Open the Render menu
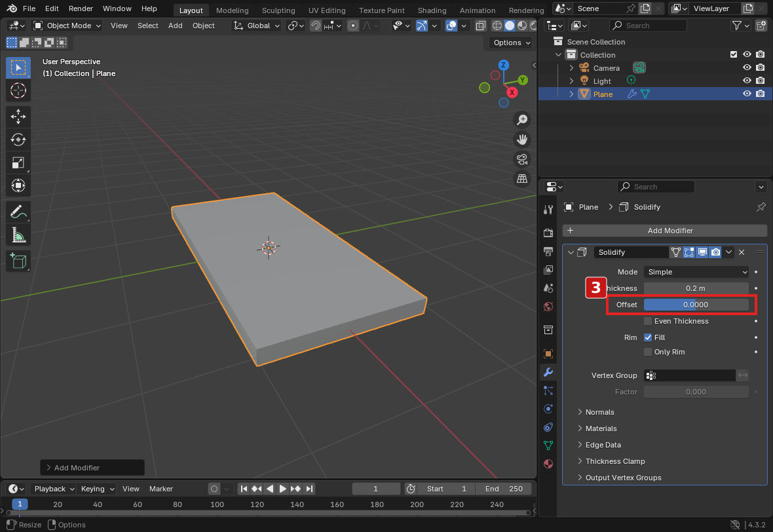The height and width of the screenshot is (532, 773). 81,9
